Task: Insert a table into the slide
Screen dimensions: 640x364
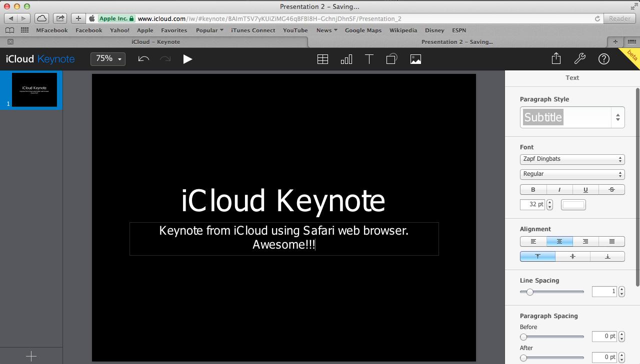Action: coord(323,59)
